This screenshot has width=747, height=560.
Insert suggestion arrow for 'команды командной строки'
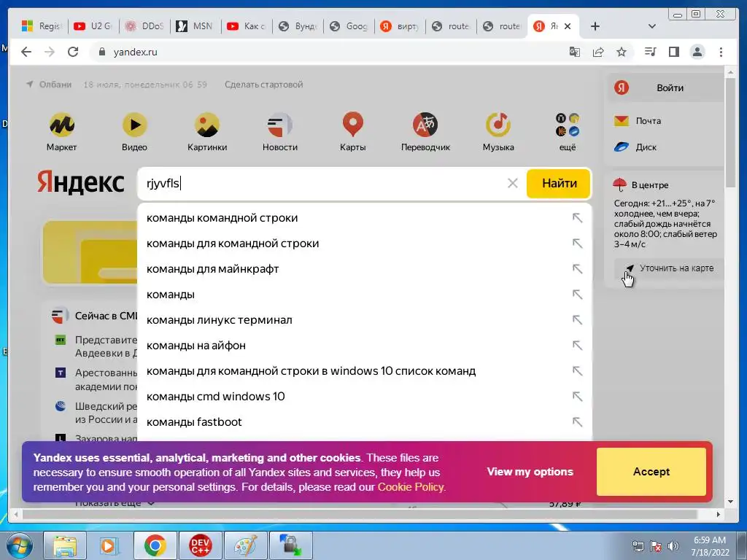point(578,217)
